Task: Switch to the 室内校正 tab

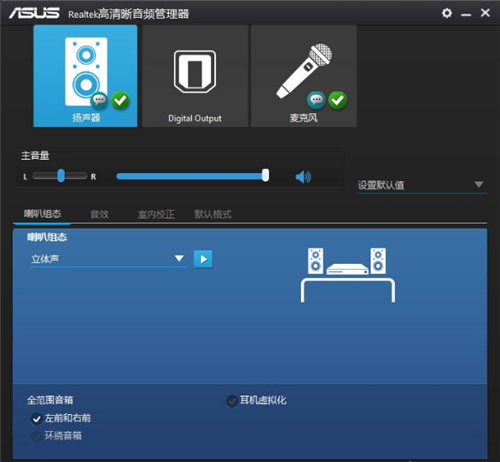Action: [156, 214]
